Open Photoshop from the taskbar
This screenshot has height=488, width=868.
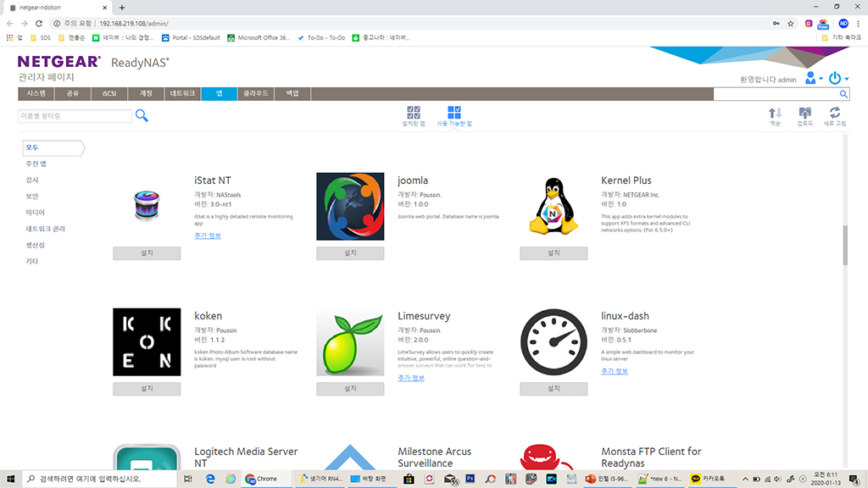pos(470,479)
